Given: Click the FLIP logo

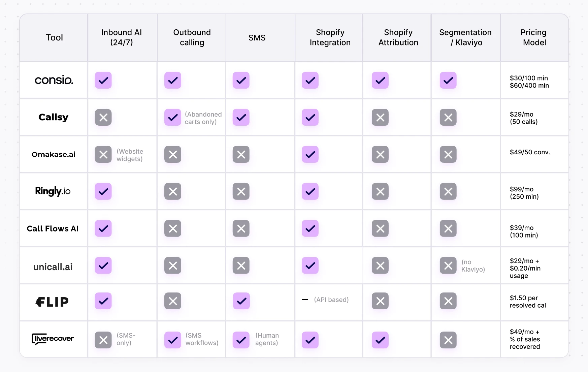Looking at the screenshot, I should pos(52,302).
